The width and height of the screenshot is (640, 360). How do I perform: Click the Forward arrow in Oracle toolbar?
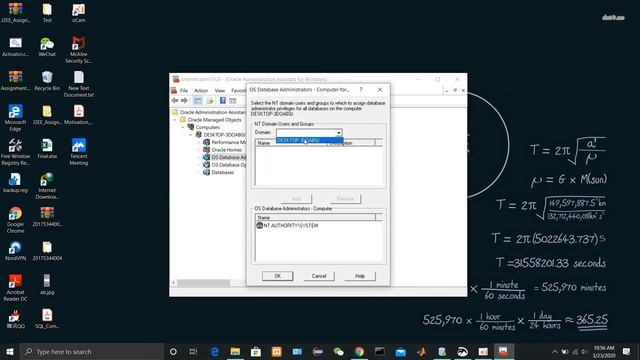(184, 100)
